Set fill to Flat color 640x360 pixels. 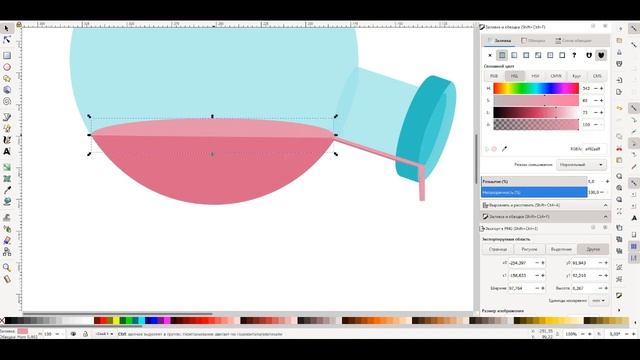[x=502, y=55]
